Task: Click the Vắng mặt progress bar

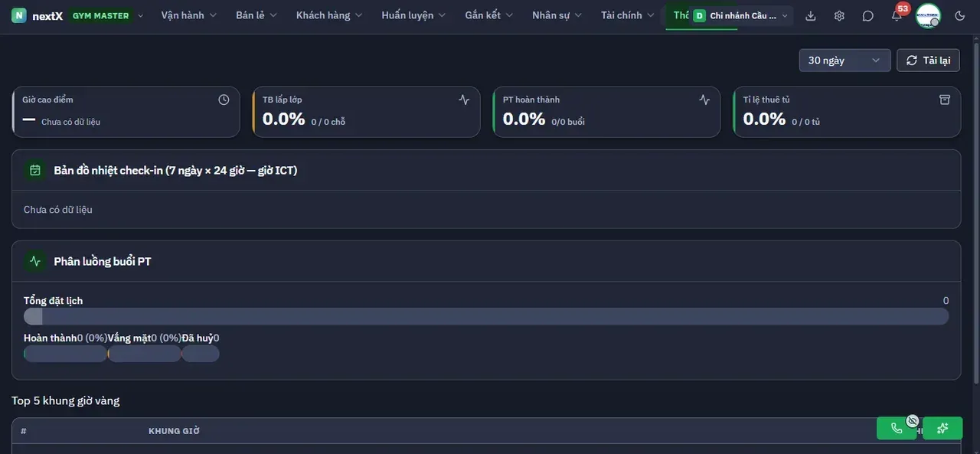Action: pos(145,354)
